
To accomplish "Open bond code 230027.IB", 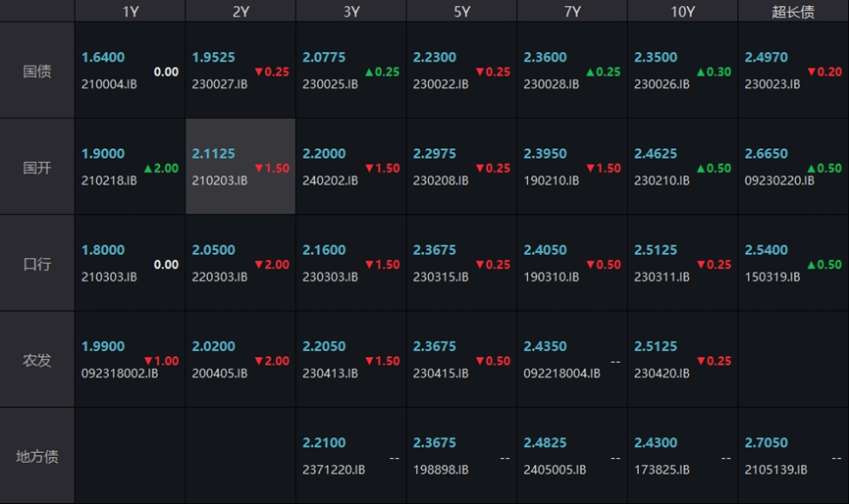I will 220,84.
